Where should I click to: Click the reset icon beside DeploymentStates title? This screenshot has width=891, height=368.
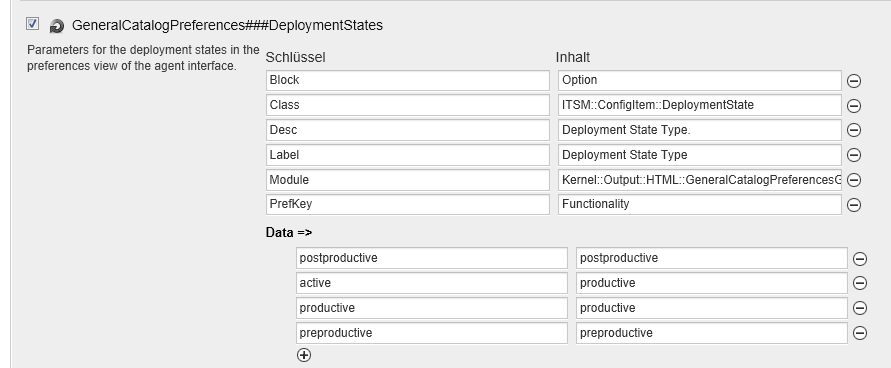click(57, 26)
